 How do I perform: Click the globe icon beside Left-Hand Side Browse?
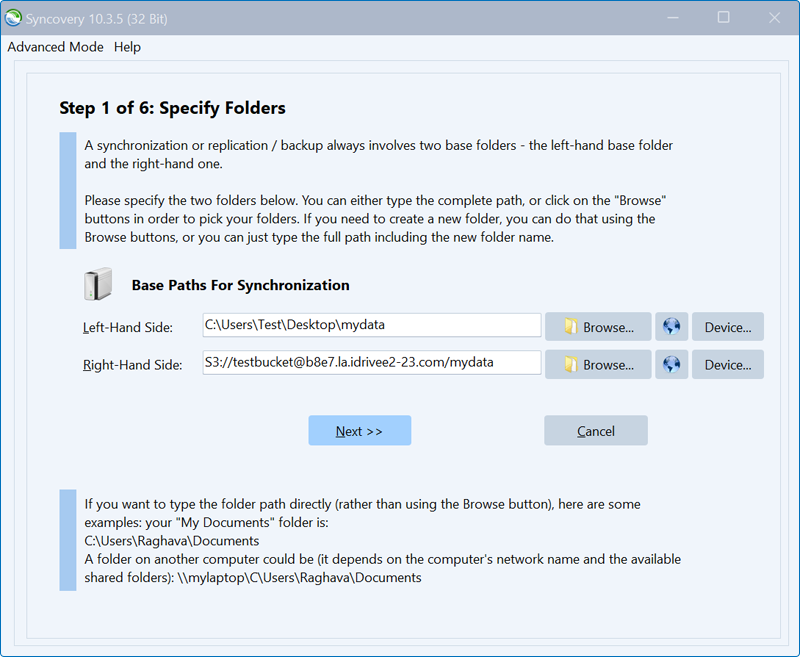[671, 326]
